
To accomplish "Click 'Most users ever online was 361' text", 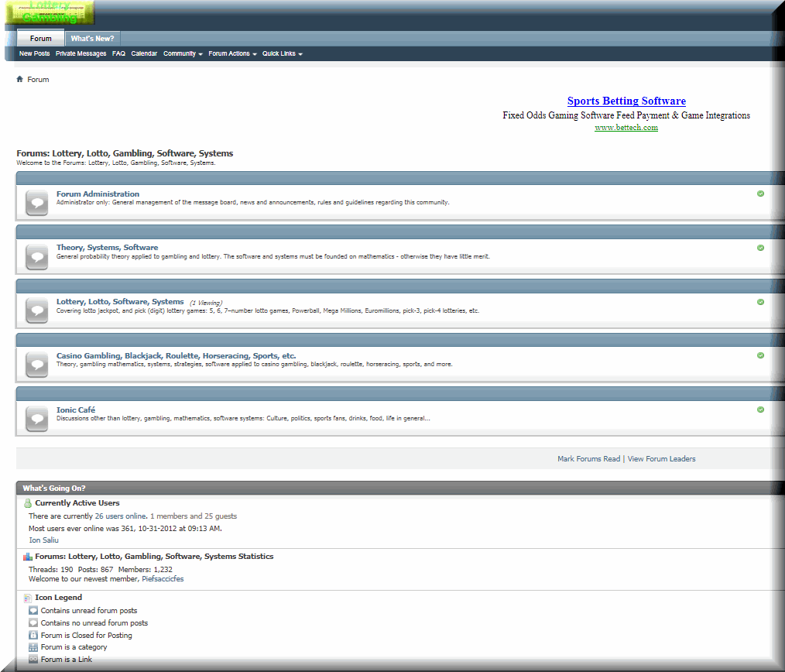I will coord(80,528).
